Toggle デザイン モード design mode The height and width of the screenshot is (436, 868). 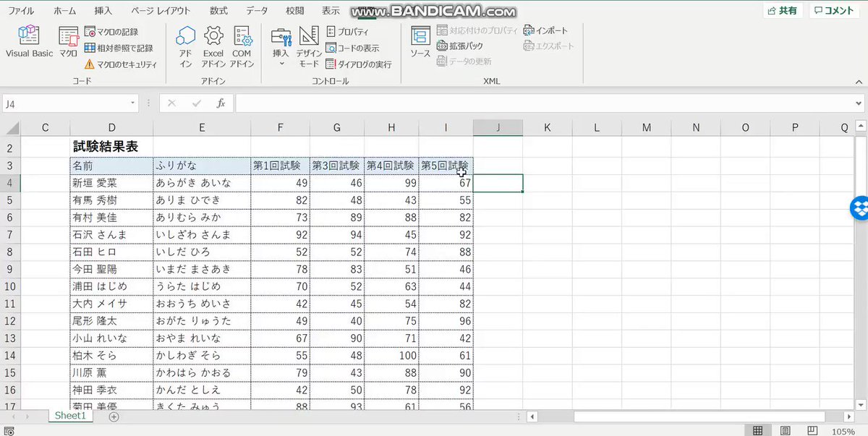[309, 47]
